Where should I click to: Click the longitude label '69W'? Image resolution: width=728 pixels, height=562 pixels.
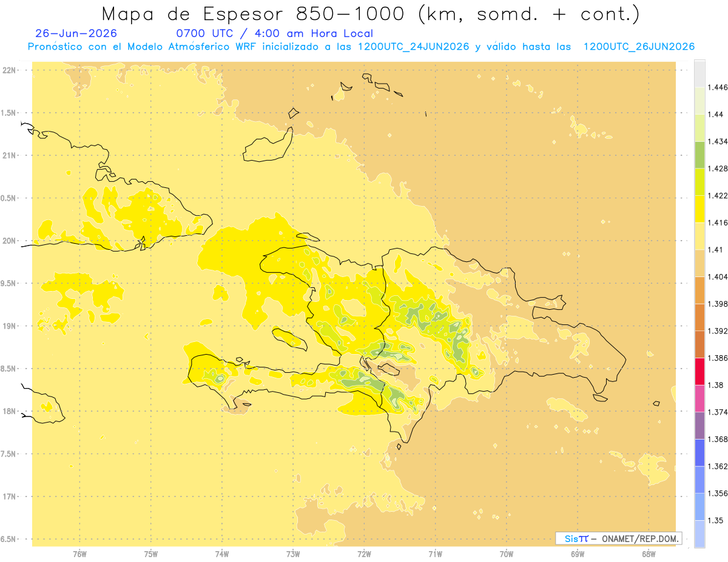(x=577, y=554)
